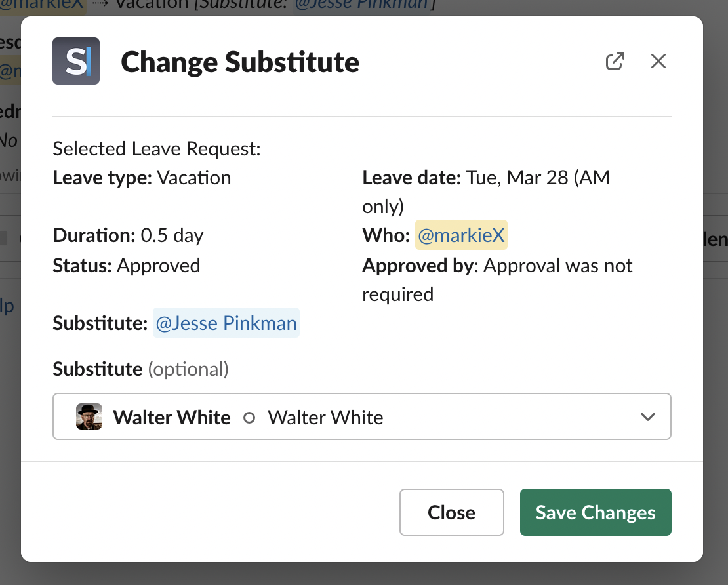Image resolution: width=728 pixels, height=585 pixels.
Task: Click the Leave type: Vacation text
Action: coord(142,178)
